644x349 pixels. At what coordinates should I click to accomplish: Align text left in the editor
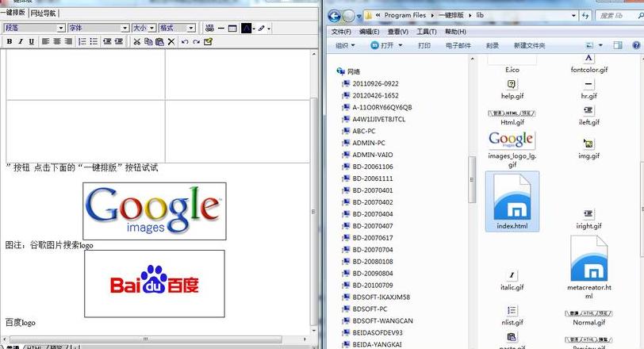pyautogui.click(x=45, y=41)
